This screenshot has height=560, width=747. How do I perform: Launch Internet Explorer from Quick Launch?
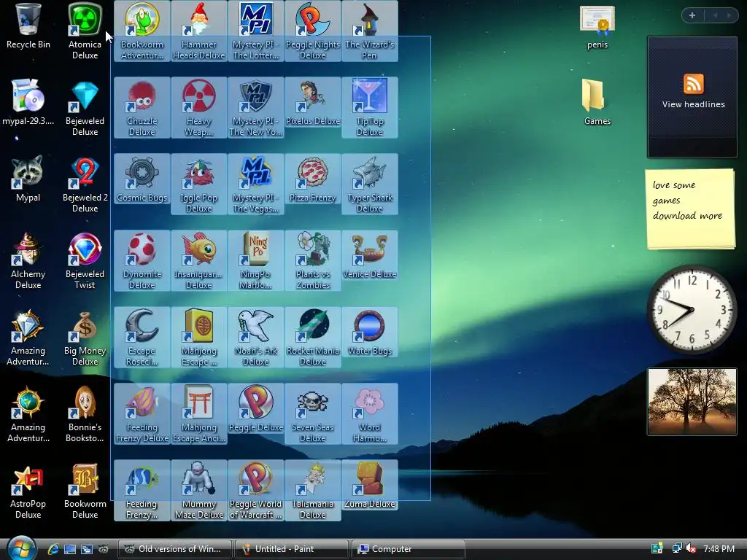click(x=53, y=549)
